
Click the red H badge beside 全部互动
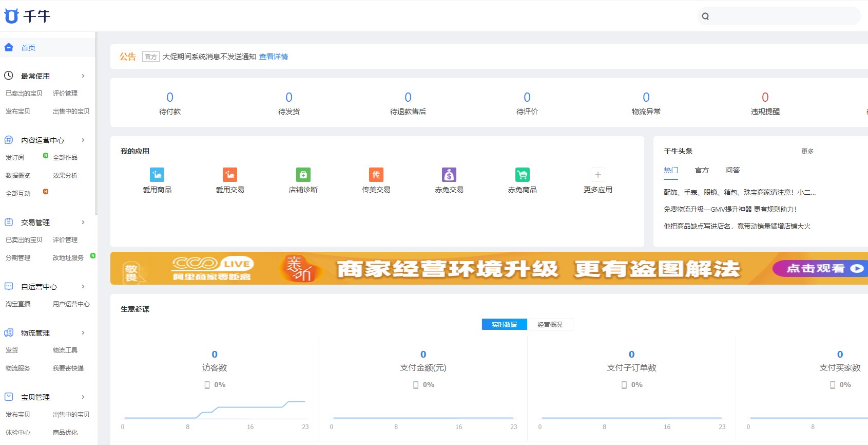click(x=46, y=191)
